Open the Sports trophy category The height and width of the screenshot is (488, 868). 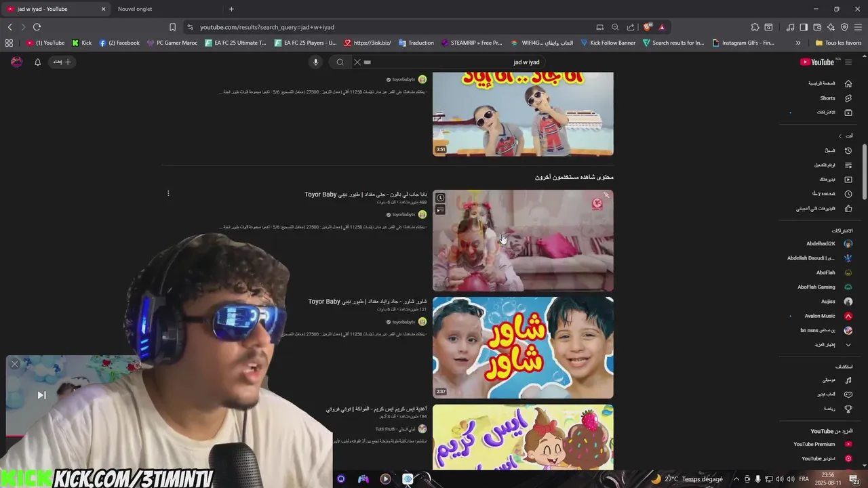click(848, 409)
